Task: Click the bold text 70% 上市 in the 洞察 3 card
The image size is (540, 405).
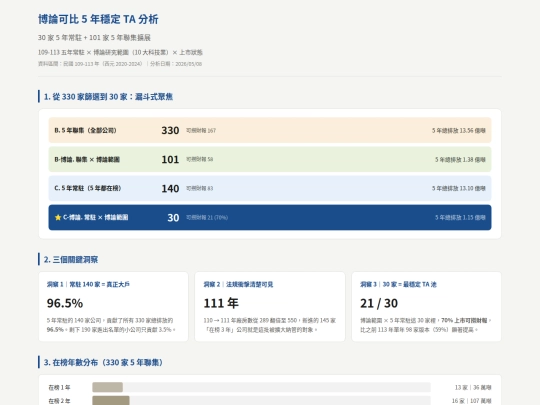Action: pyautogui.click(x=464, y=320)
